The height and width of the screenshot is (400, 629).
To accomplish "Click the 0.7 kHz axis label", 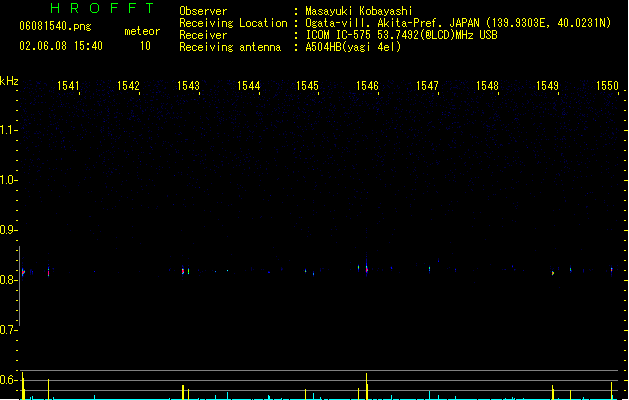I will coord(7,330).
